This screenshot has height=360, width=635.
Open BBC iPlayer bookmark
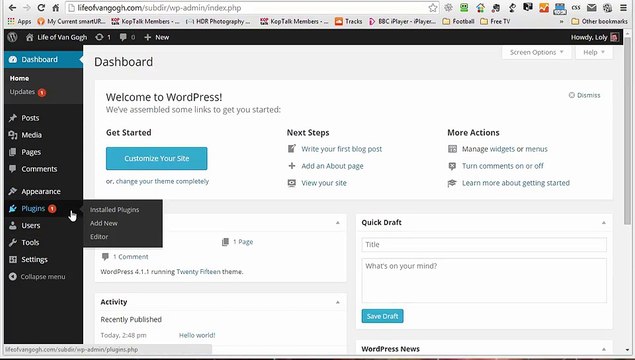[402, 21]
